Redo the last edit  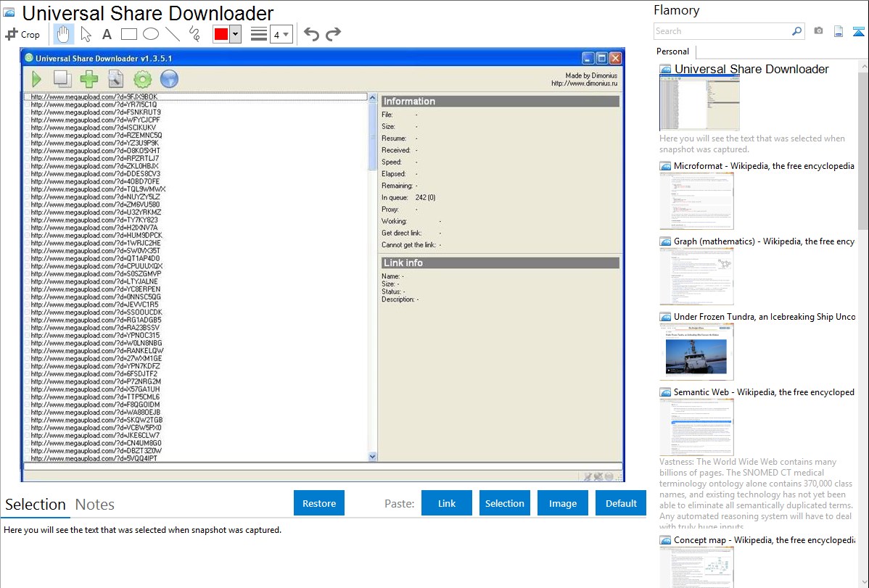[x=333, y=34]
